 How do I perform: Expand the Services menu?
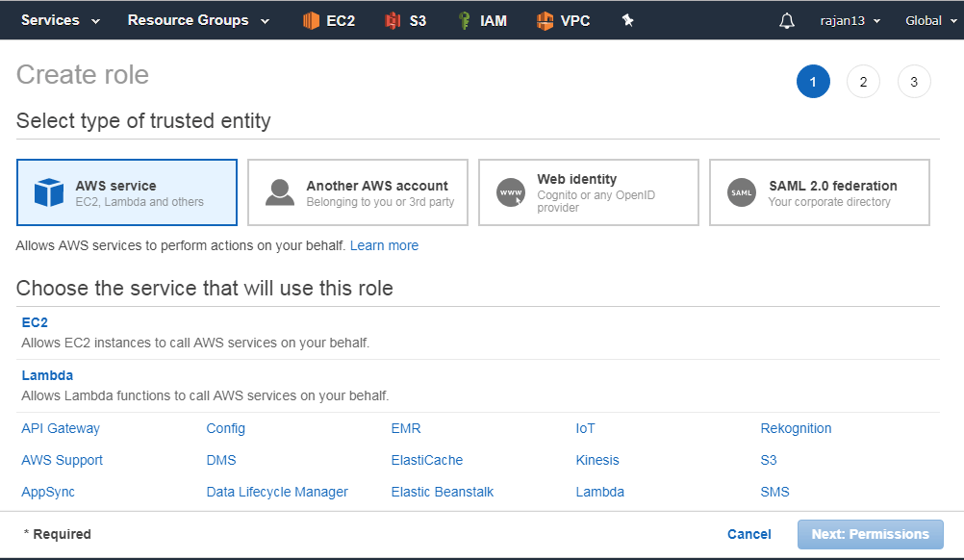point(61,20)
